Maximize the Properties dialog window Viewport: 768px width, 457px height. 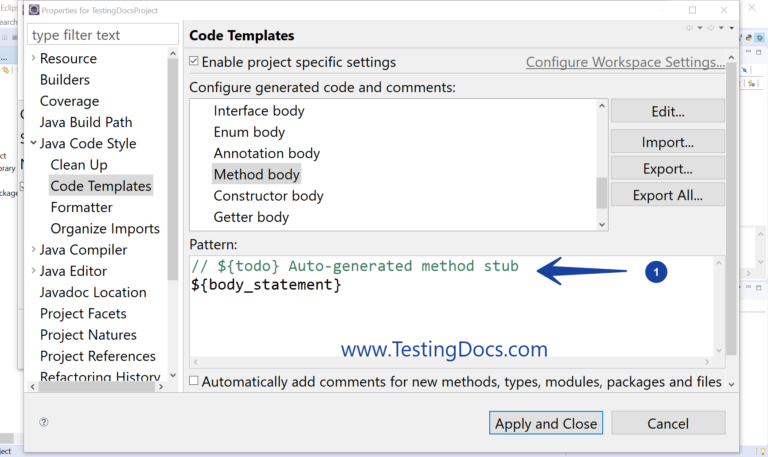[692, 10]
